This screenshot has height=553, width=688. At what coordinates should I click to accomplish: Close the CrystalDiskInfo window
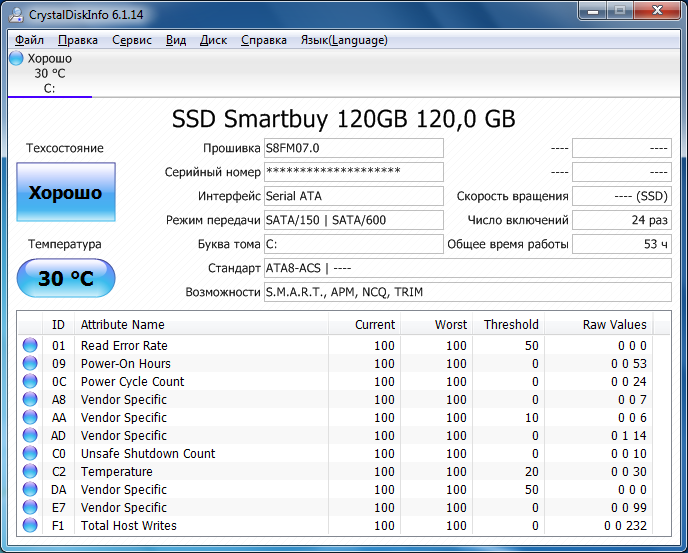[657, 11]
